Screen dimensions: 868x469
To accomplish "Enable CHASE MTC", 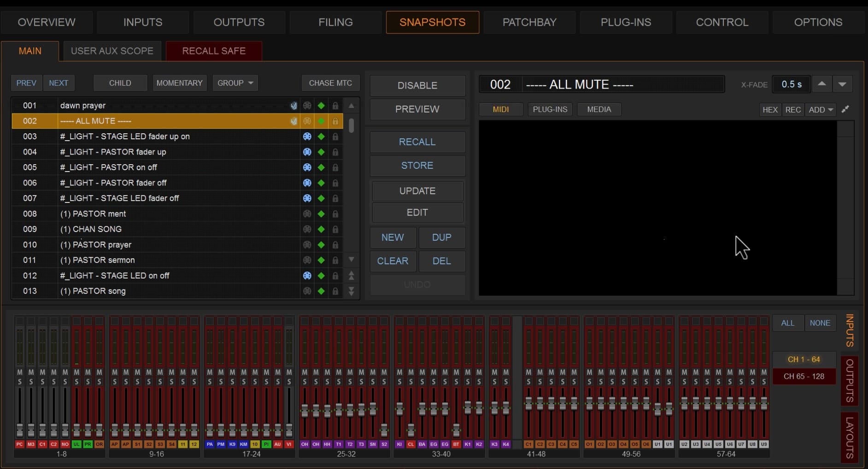I will [330, 83].
